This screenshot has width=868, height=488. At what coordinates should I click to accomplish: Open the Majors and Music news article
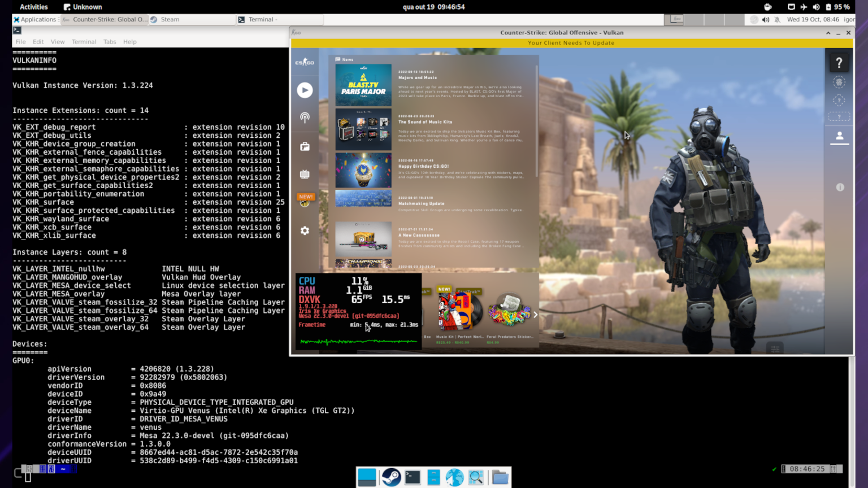coord(418,78)
